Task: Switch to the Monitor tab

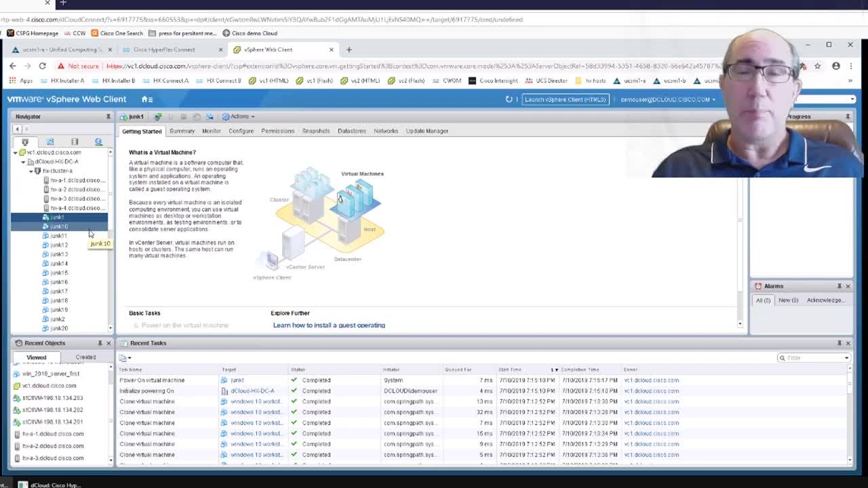Action: pos(211,131)
